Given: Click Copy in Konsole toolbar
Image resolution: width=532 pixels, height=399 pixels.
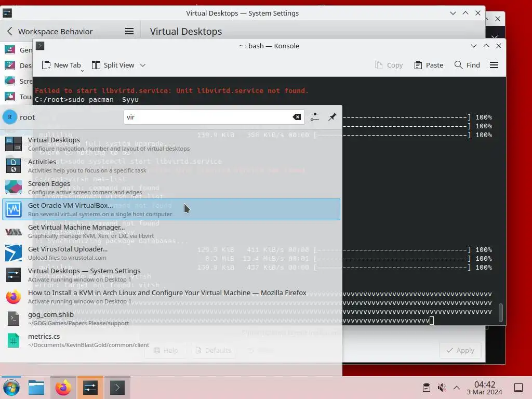Looking at the screenshot, I should (x=389, y=65).
